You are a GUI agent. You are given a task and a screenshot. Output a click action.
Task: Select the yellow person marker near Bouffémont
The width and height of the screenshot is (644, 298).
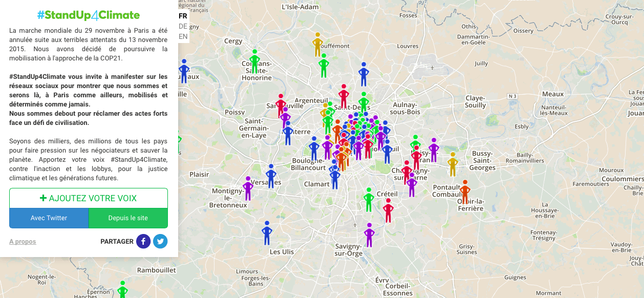pyautogui.click(x=317, y=45)
